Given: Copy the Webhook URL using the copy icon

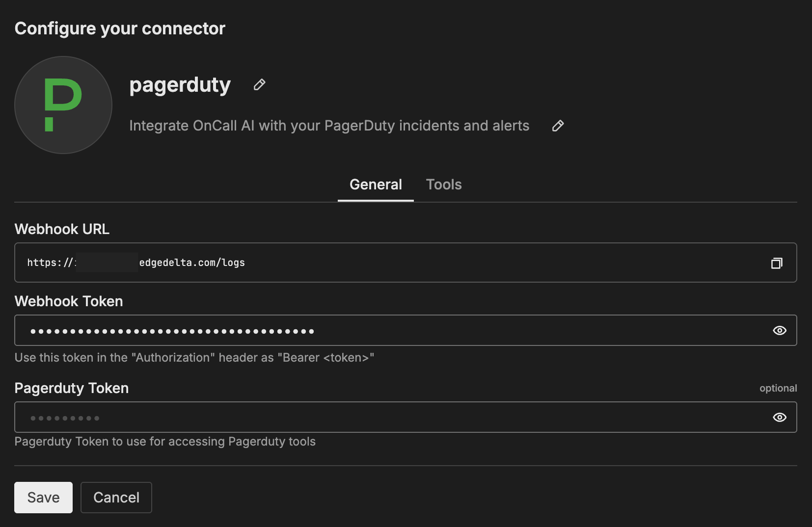Looking at the screenshot, I should point(777,263).
